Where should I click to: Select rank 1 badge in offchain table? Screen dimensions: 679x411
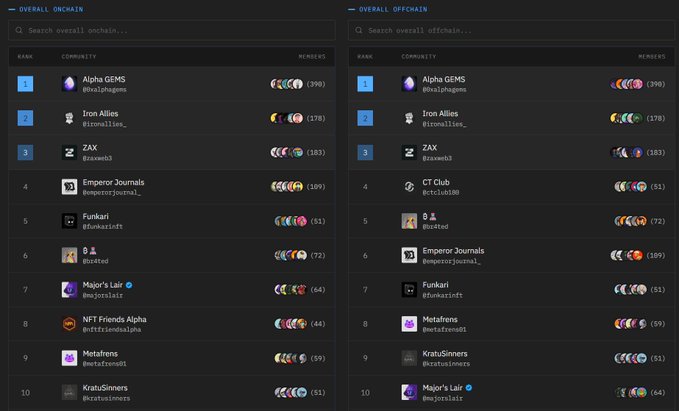tap(365, 84)
